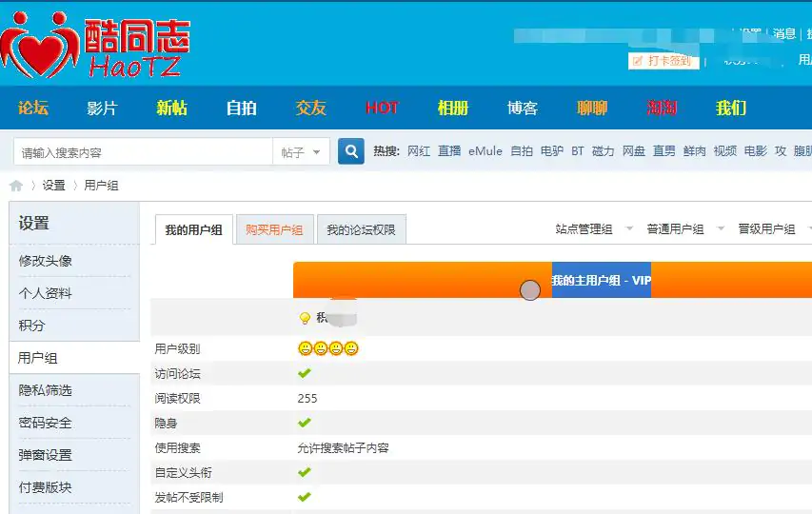Viewport: 812px width, 514px height.
Task: Click the 使用搜索 row label
Action: (177, 447)
